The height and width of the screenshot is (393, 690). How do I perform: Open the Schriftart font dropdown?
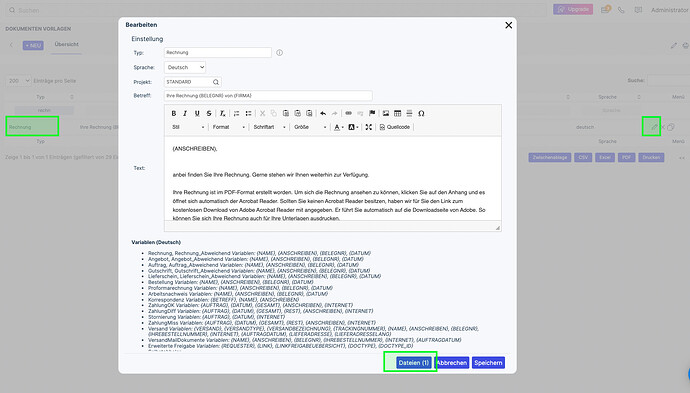[x=269, y=127]
